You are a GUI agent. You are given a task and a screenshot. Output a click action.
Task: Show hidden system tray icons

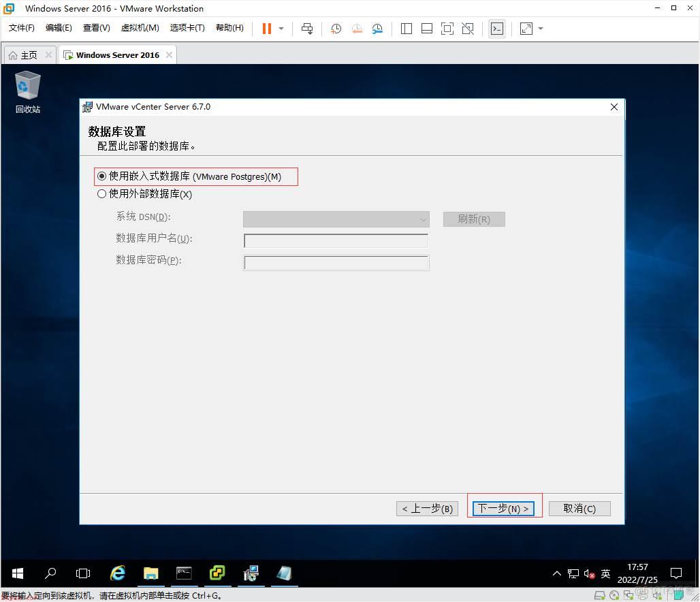coord(557,573)
